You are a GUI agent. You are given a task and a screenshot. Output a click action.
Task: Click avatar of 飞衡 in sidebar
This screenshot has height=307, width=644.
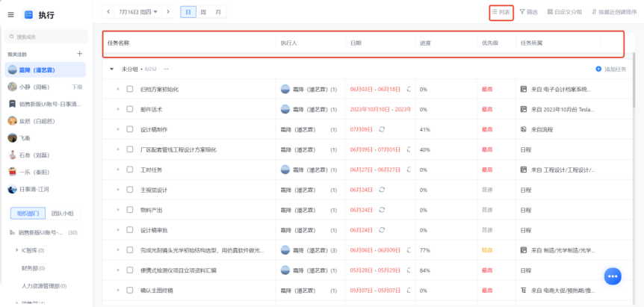click(x=12, y=138)
